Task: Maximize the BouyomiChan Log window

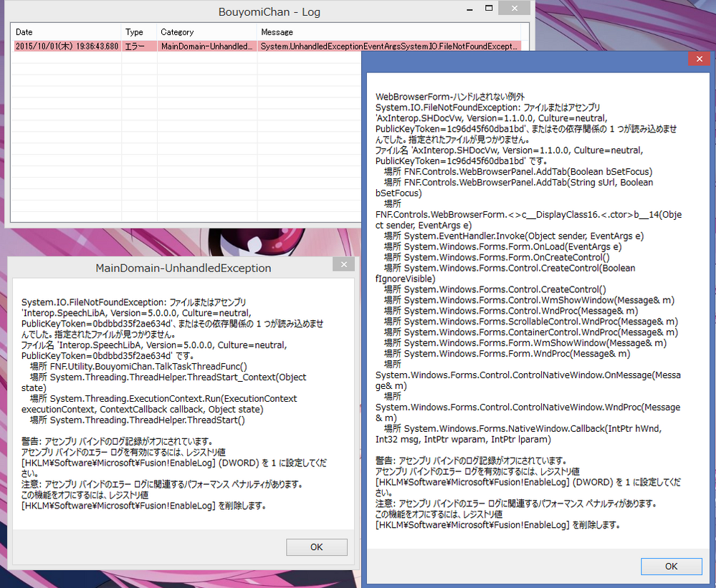Action: pos(489,8)
